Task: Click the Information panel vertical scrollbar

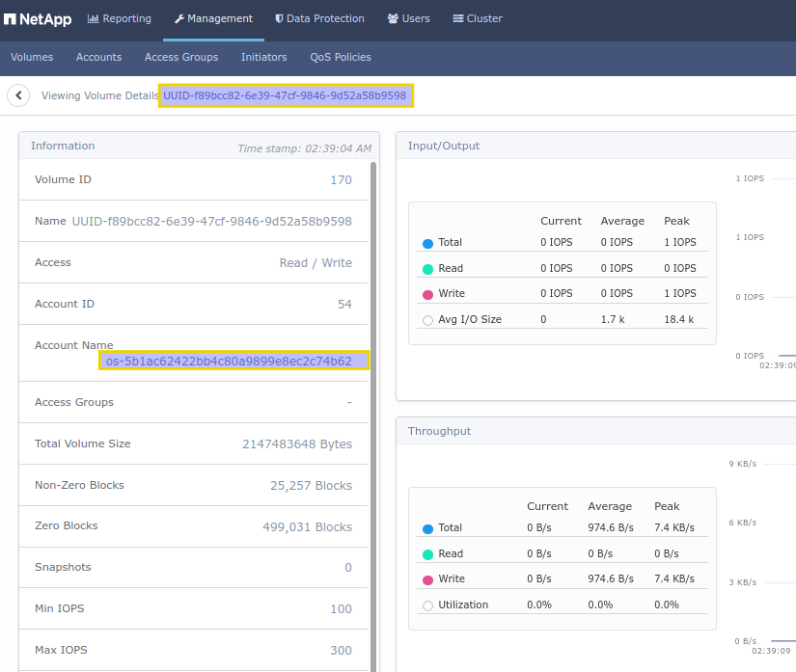Action: click(373, 416)
